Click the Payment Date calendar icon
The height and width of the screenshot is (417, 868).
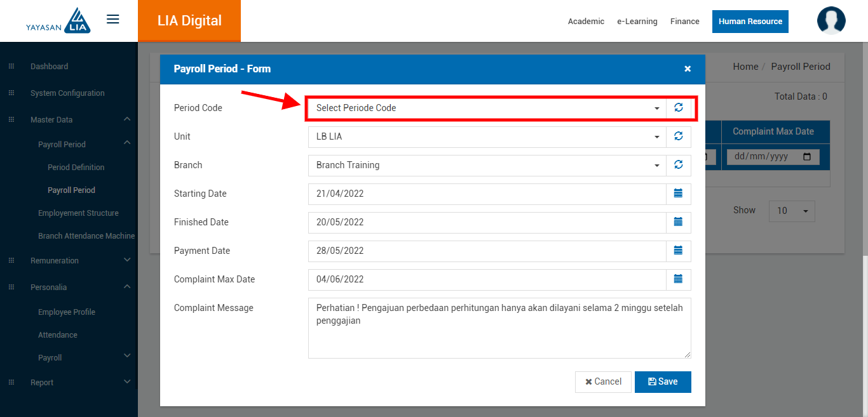pos(678,251)
